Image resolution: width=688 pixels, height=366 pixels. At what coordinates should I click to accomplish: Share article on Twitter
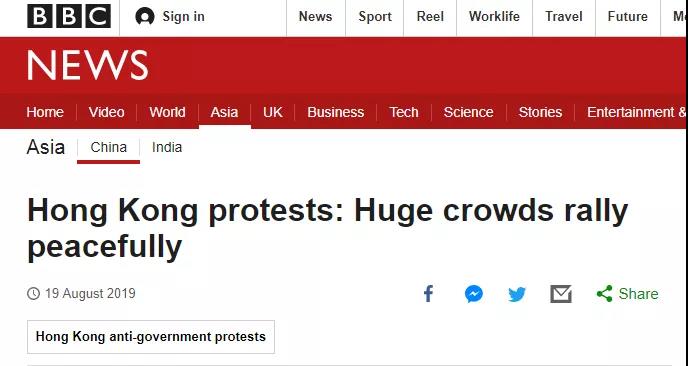coord(517,294)
